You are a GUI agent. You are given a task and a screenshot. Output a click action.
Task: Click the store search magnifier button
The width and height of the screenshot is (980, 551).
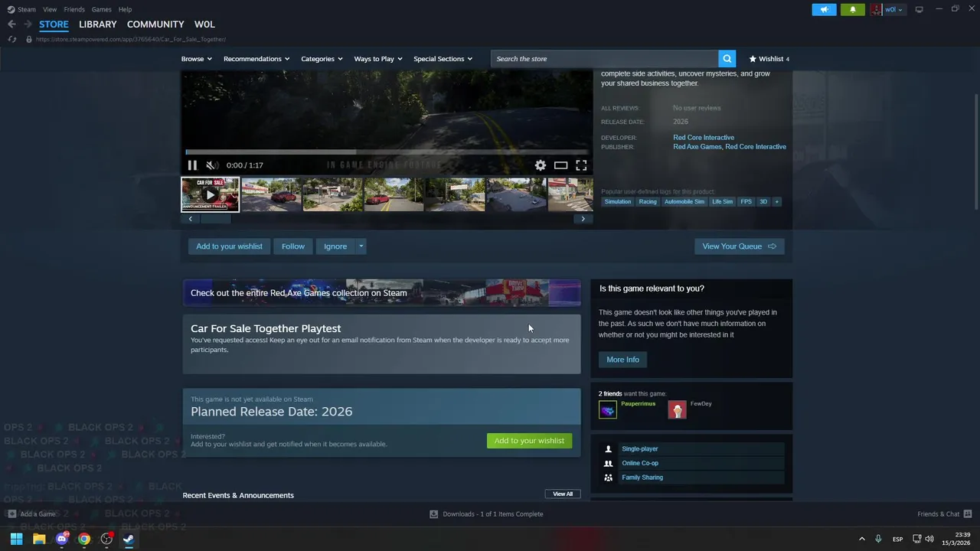click(727, 59)
